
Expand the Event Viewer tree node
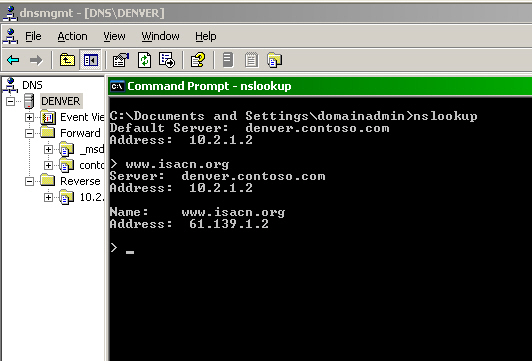30,117
